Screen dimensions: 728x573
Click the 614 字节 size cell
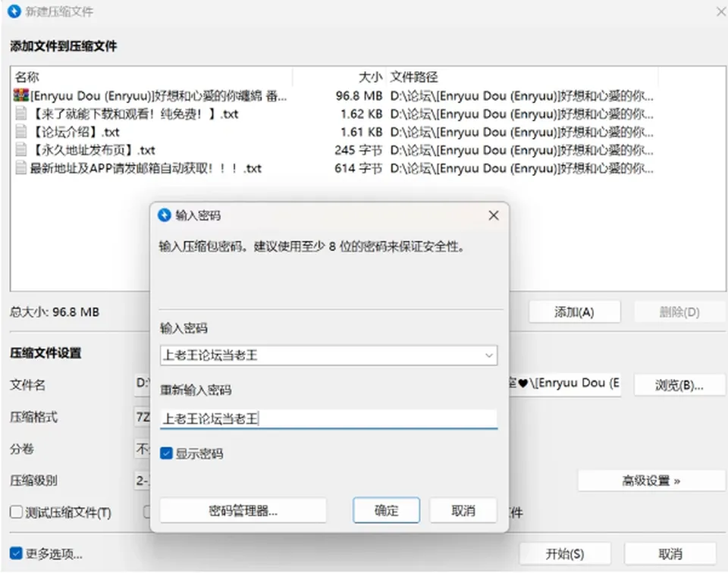[359, 168]
